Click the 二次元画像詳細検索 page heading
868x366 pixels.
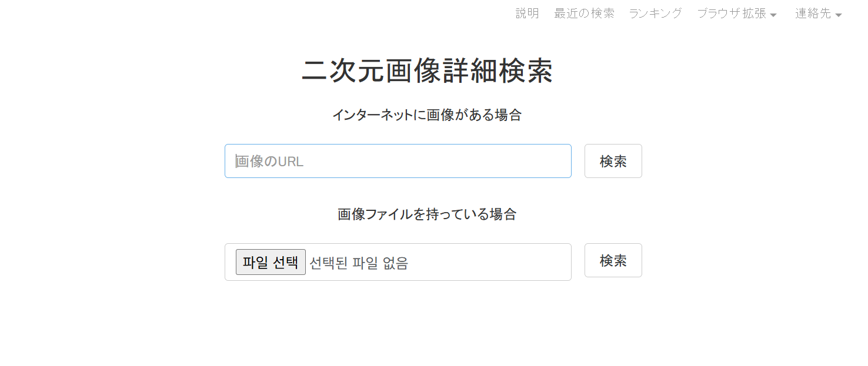[428, 72]
